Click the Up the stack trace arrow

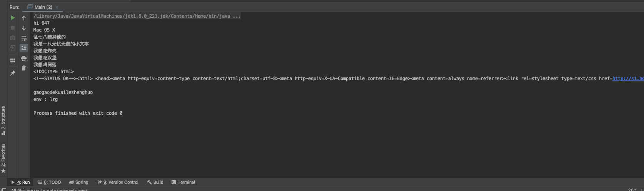point(24,18)
